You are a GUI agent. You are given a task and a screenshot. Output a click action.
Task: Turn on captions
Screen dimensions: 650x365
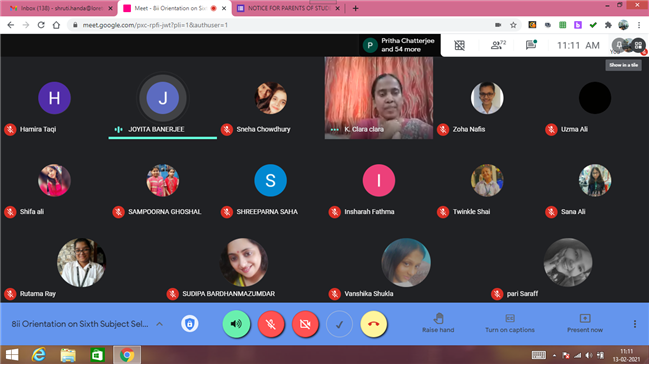coord(510,324)
